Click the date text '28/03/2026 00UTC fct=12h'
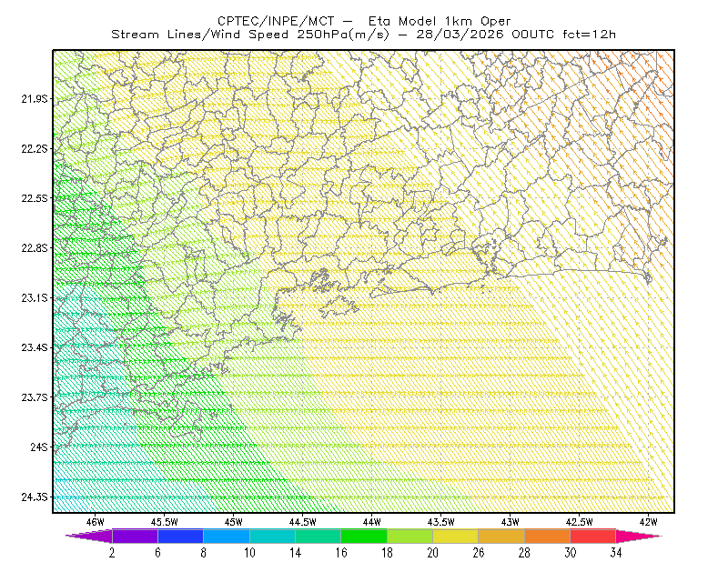The image size is (728, 562). 516,35
